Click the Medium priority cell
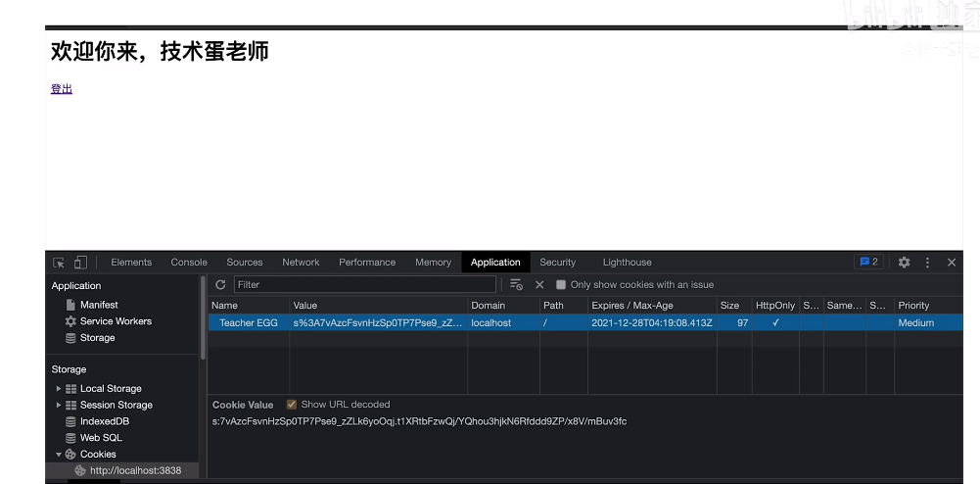 pos(928,322)
